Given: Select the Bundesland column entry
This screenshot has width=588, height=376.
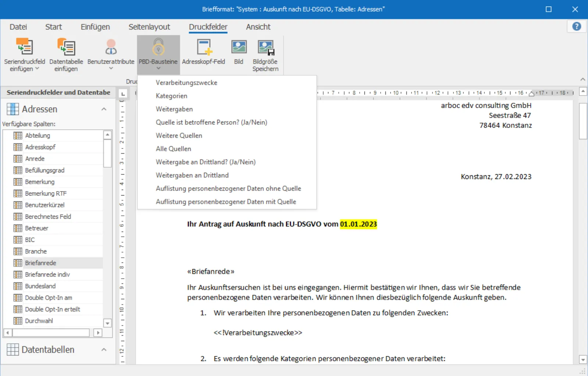Looking at the screenshot, I should pos(53,286).
